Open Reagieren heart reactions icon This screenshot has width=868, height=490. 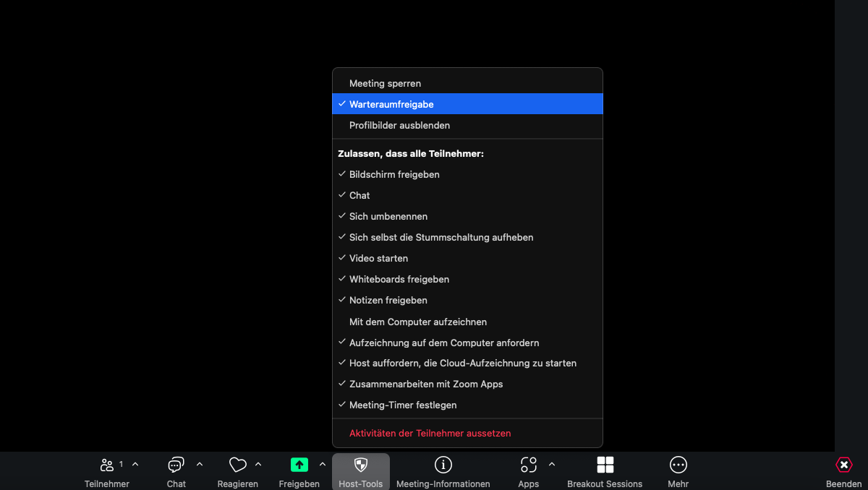(237, 465)
